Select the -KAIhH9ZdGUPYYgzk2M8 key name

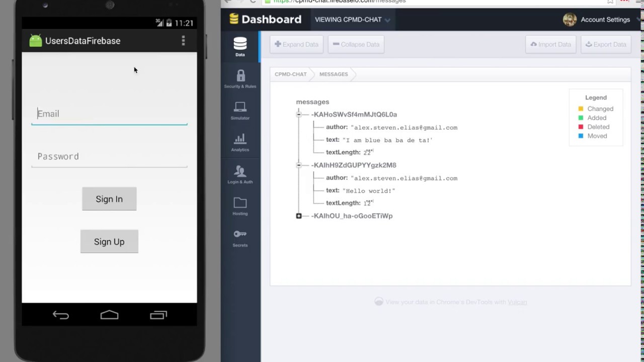pyautogui.click(x=354, y=165)
